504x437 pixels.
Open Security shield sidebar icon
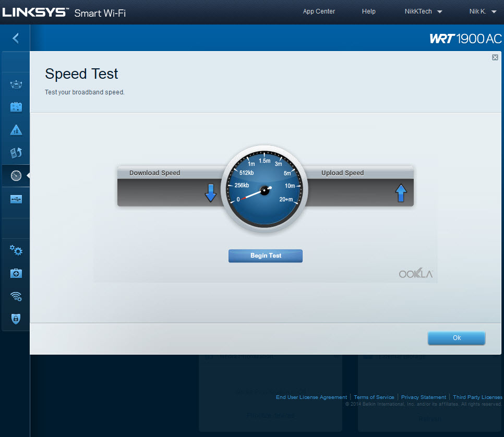pos(16,319)
